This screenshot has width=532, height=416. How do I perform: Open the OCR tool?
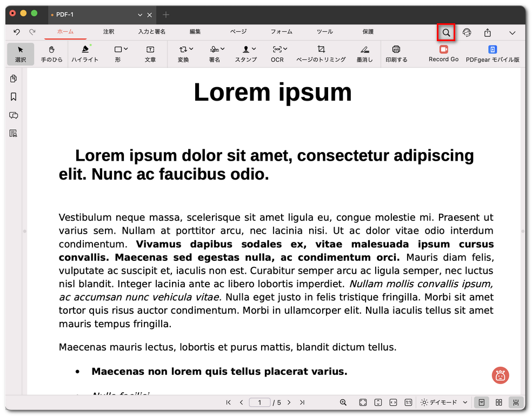point(278,54)
